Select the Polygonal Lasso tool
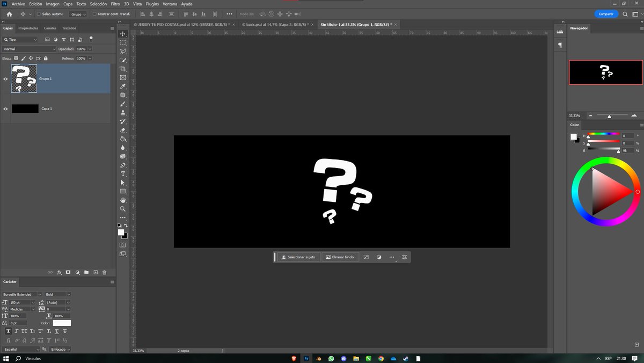The width and height of the screenshot is (644, 363). point(123,52)
